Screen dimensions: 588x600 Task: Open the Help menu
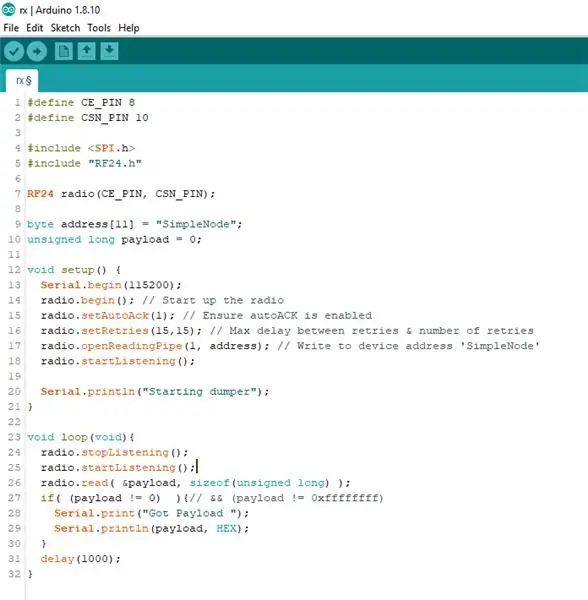(x=129, y=28)
